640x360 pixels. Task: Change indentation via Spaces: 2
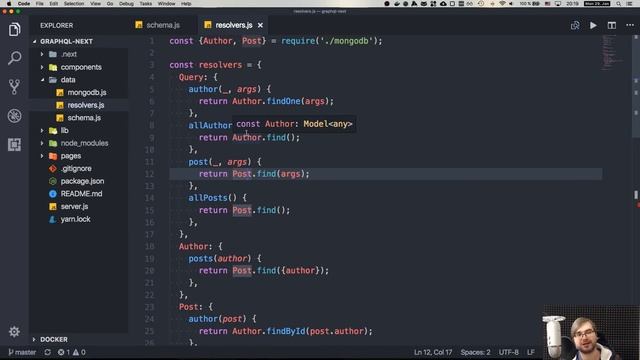tap(476, 352)
